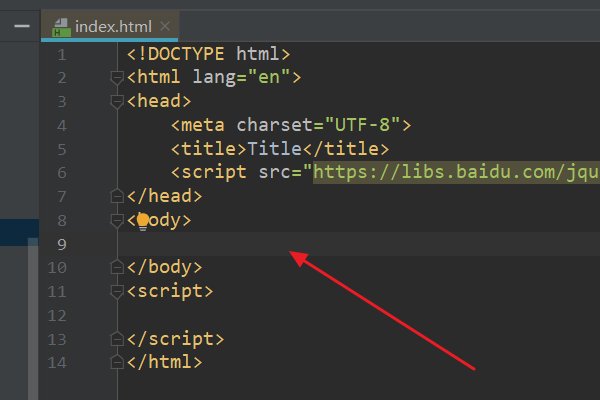This screenshot has width=600, height=400.
Task: Collapse the script block on line 11
Action: pos(117,292)
